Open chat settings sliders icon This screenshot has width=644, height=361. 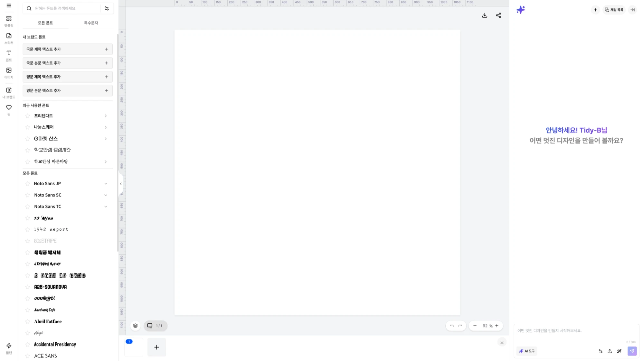pos(601,351)
